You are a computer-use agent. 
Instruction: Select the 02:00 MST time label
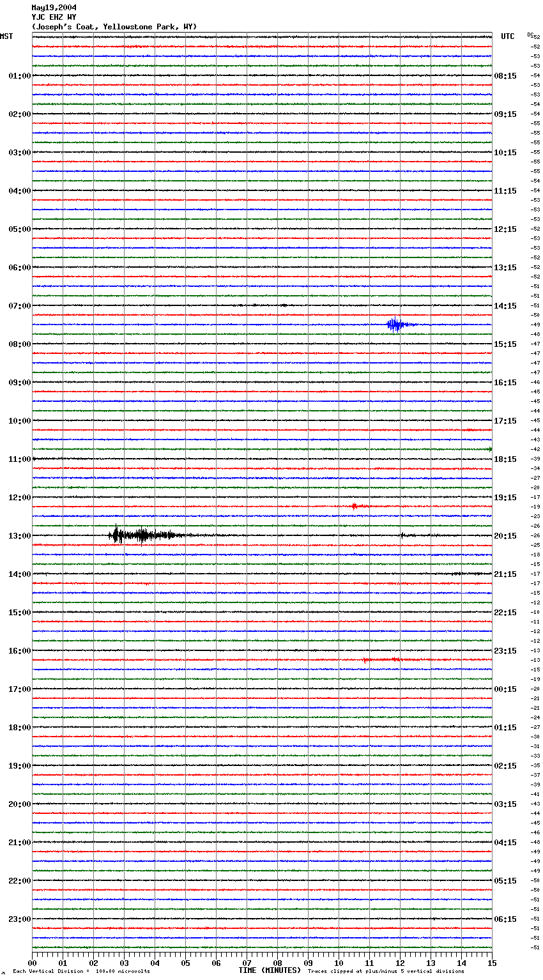click(x=20, y=114)
